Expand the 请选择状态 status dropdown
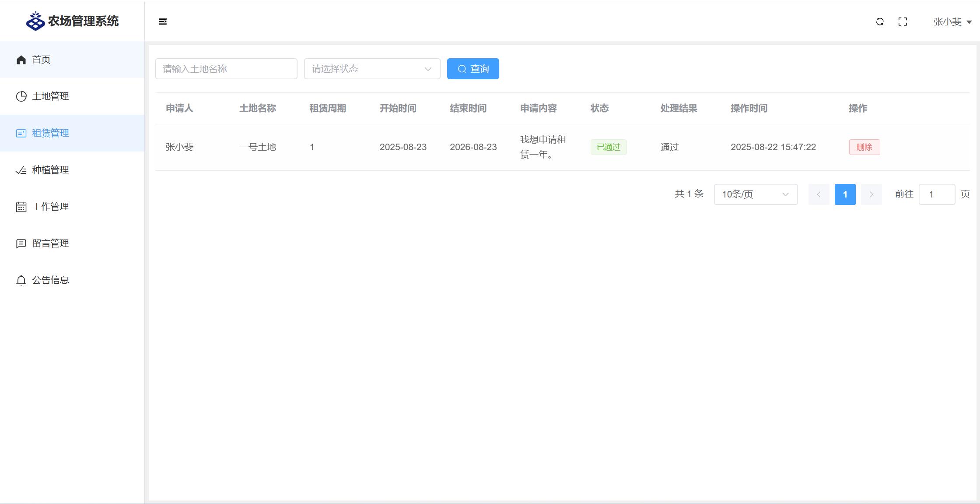 pos(372,69)
